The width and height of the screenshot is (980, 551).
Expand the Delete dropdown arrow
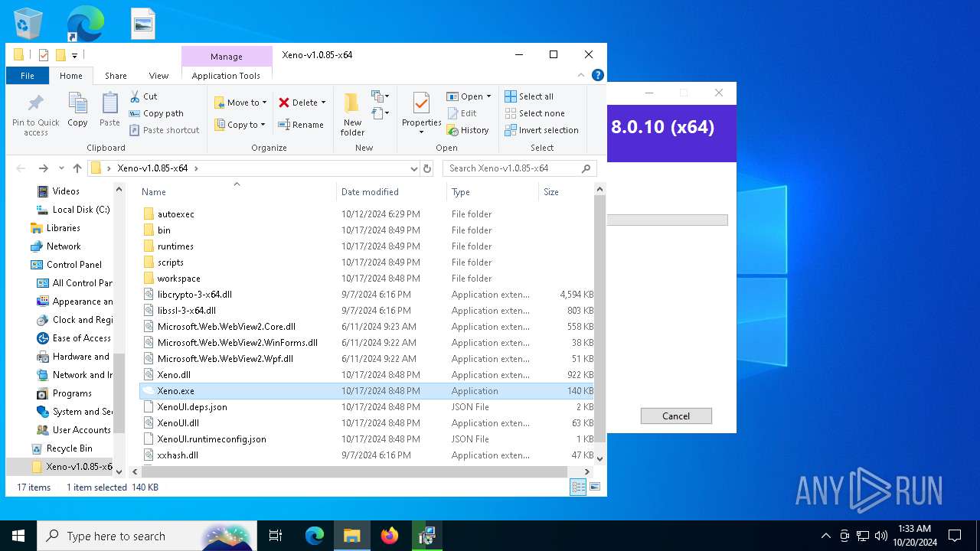(323, 103)
